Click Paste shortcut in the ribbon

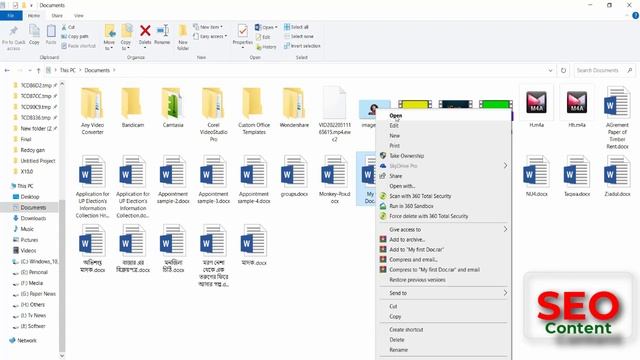click(x=78, y=46)
